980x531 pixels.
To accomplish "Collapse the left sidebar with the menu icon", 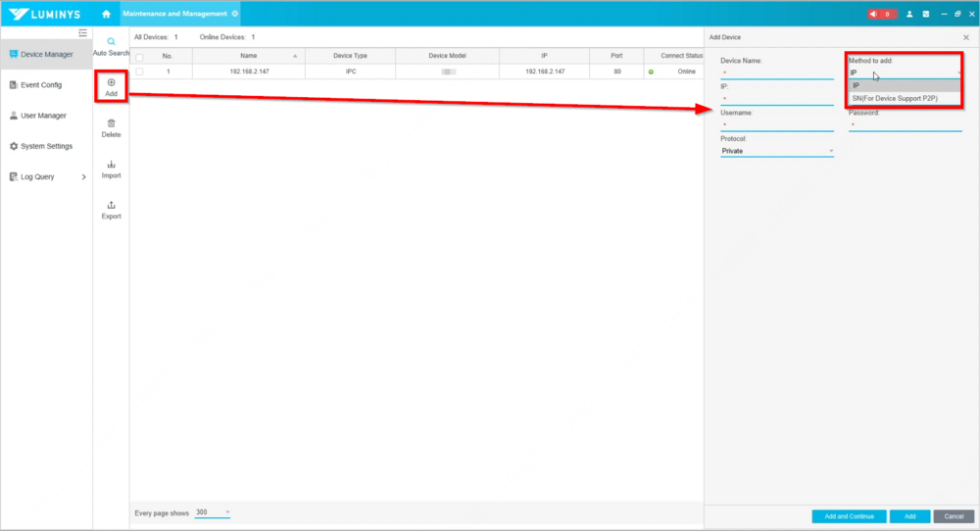I will tap(83, 33).
